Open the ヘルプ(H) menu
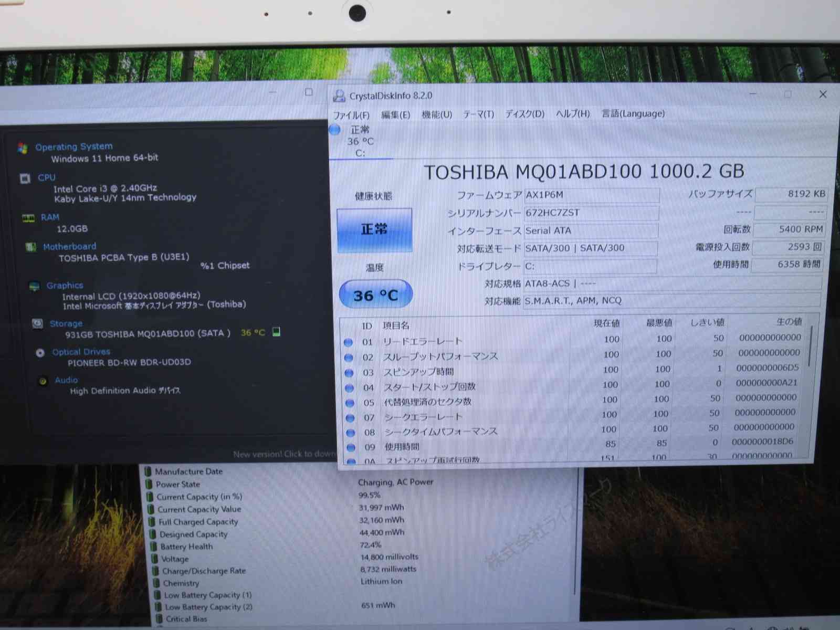This screenshot has height=630, width=840. (x=573, y=113)
